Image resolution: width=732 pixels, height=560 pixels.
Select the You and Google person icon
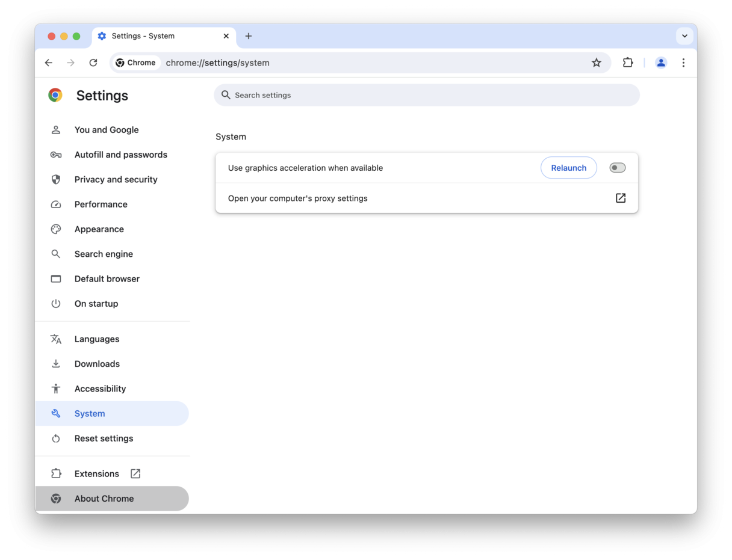(x=55, y=129)
